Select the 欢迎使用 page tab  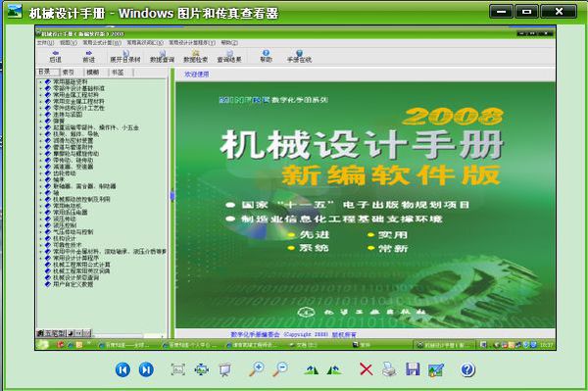coord(197,74)
